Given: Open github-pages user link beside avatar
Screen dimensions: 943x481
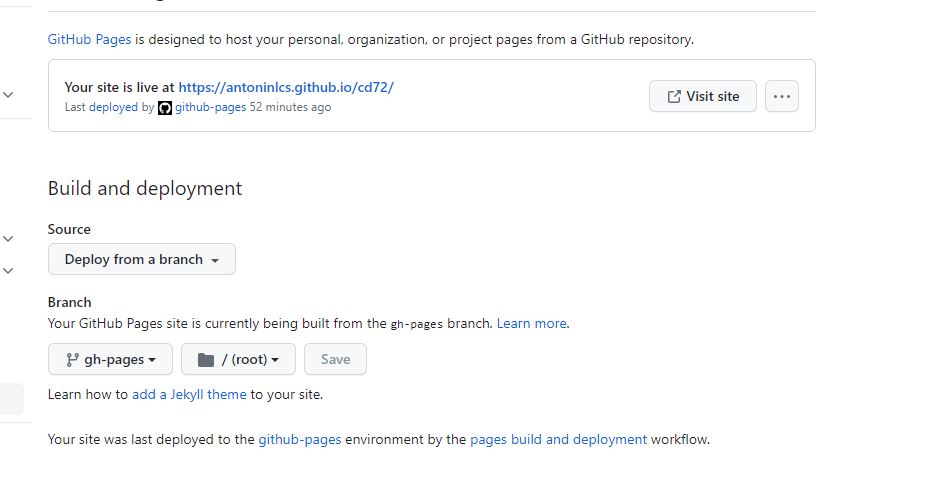Looking at the screenshot, I should [x=210, y=107].
